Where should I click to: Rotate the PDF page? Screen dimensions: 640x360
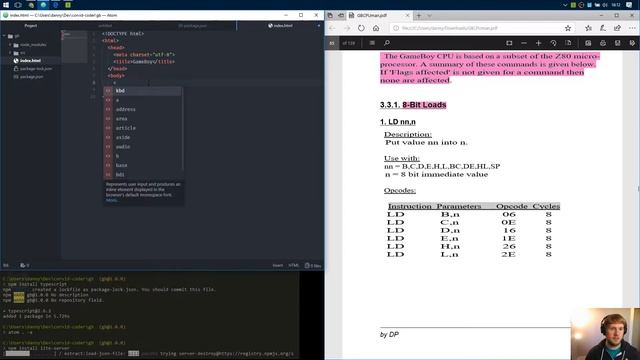click(553, 43)
